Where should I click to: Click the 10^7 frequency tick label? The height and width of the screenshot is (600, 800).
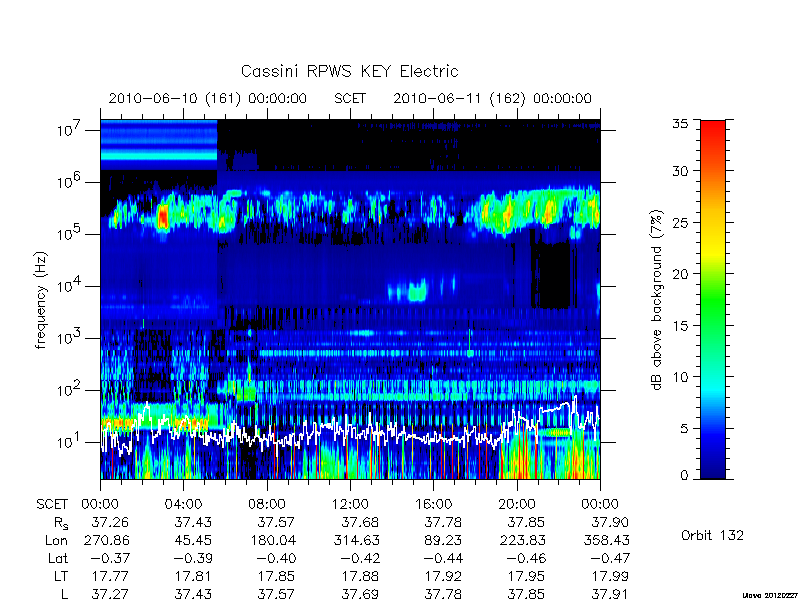(x=68, y=129)
